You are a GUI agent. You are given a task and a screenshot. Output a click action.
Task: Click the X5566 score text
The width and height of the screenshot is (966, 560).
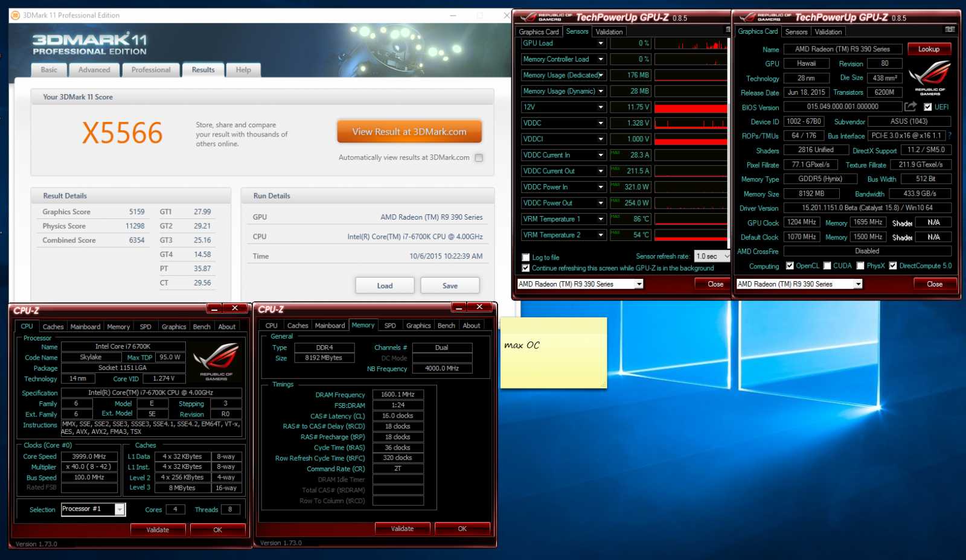(123, 133)
